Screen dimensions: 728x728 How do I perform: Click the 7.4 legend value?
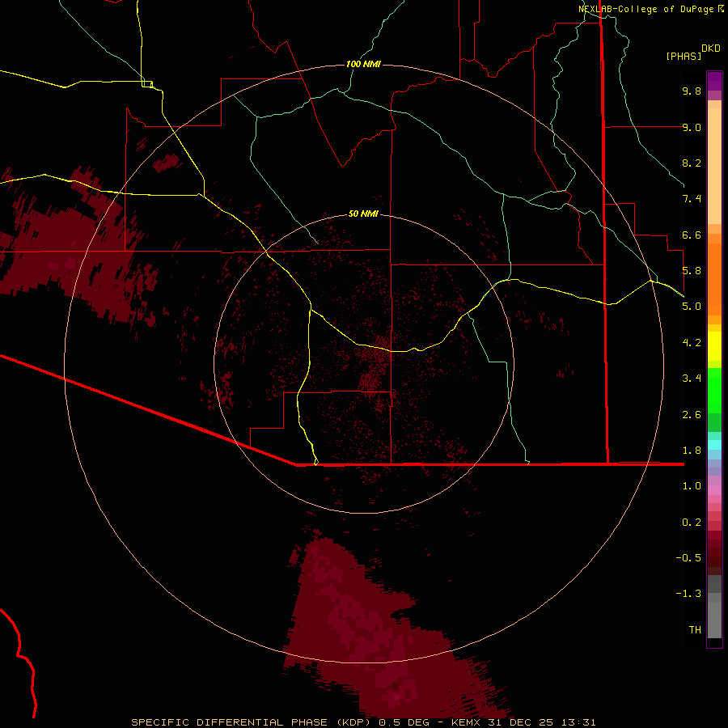692,199
